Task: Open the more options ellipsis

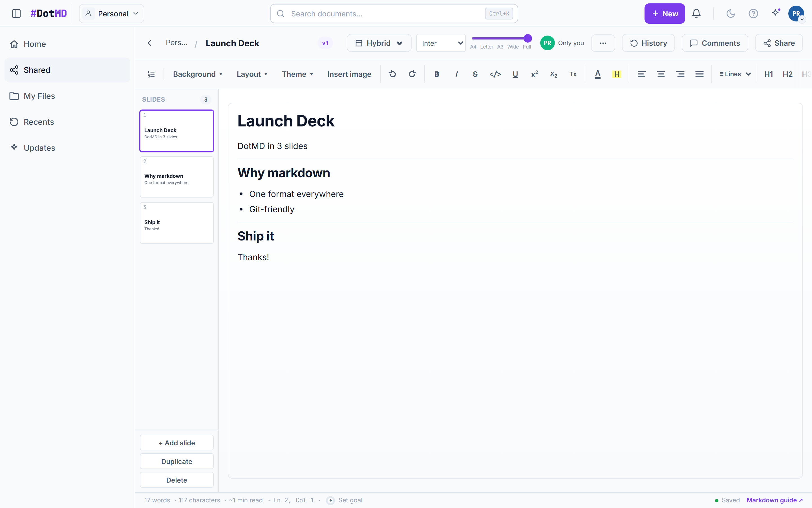Action: [603, 43]
